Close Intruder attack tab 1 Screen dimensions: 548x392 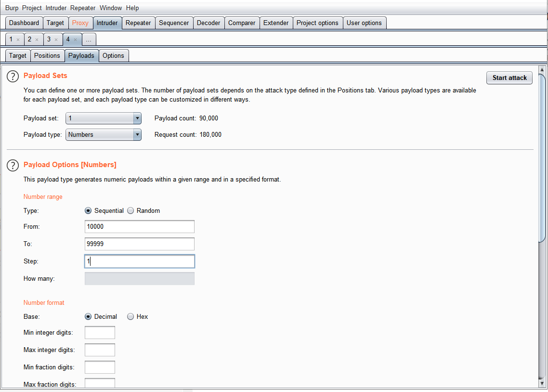[x=18, y=40]
